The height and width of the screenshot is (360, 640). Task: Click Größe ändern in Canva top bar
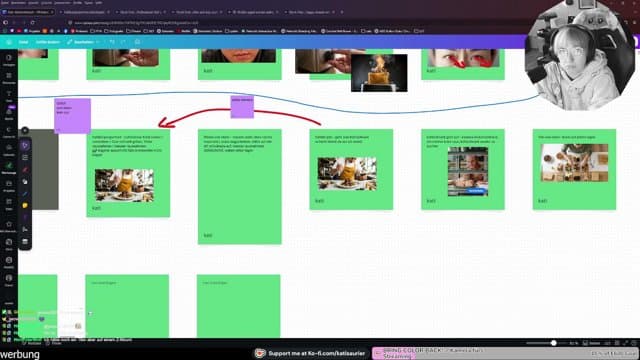(48, 42)
